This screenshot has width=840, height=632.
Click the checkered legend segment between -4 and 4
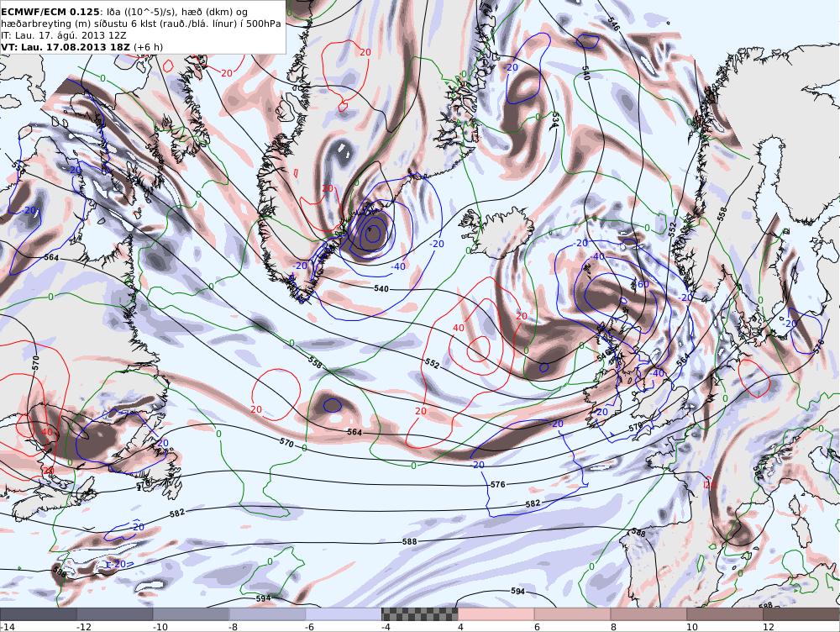(420, 614)
